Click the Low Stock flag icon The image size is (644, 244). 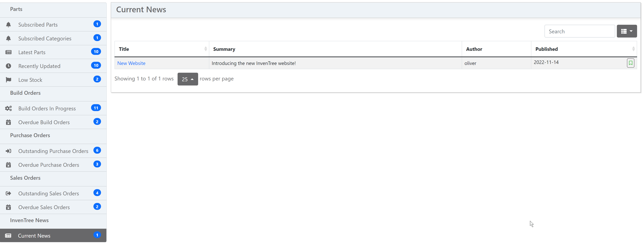pos(8,80)
